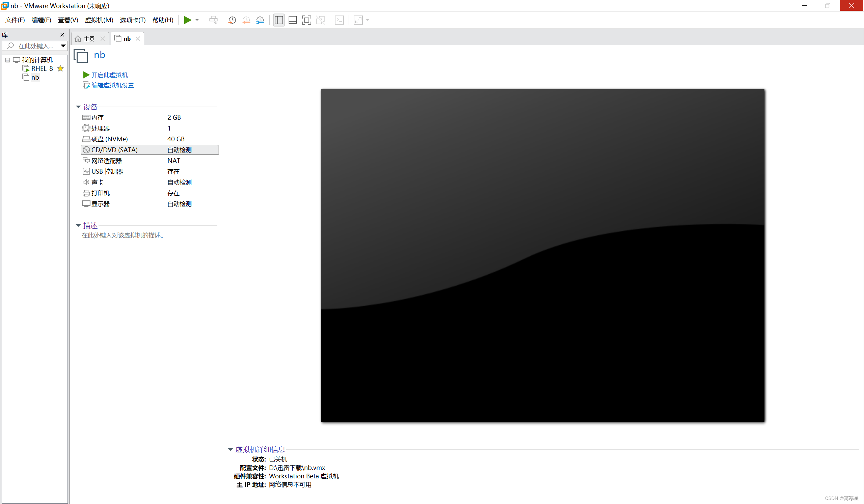Click the Unity mode toolbar icon
864x504 pixels.
coord(321,20)
